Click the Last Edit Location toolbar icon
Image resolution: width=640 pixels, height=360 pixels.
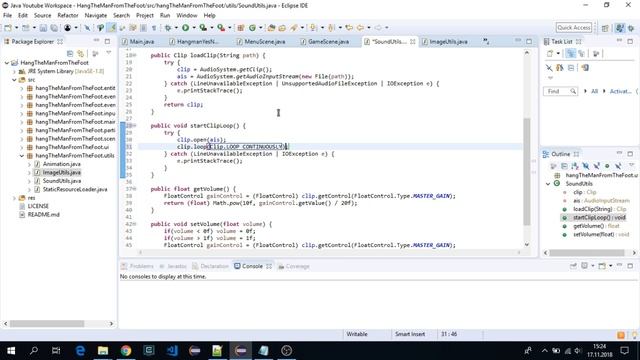pos(349,28)
